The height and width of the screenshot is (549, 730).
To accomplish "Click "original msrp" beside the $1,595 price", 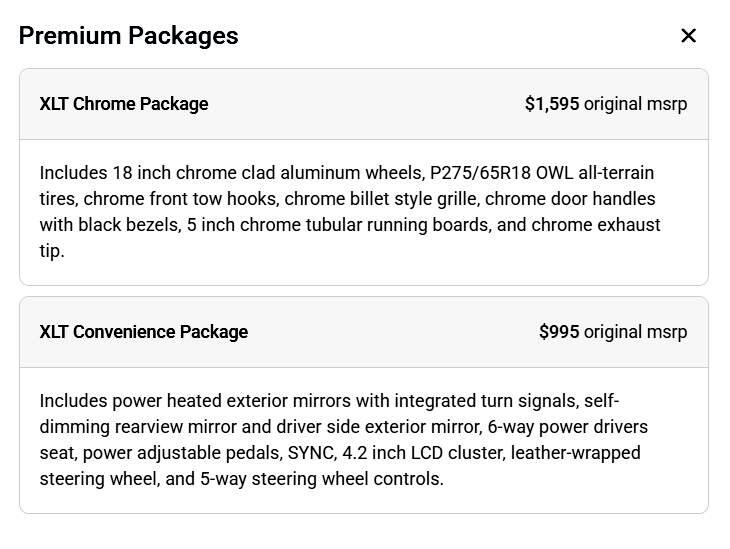I will click(635, 104).
